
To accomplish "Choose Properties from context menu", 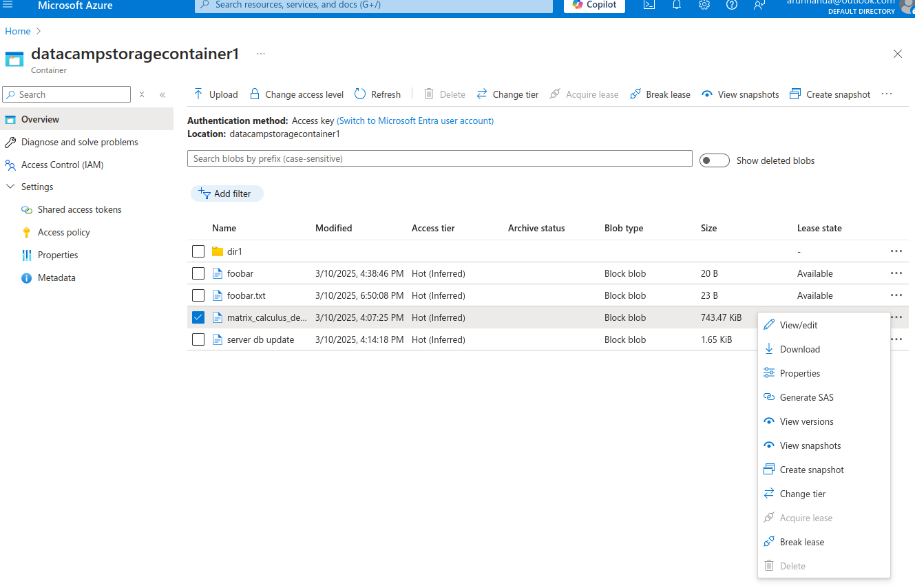I will coord(824,373).
